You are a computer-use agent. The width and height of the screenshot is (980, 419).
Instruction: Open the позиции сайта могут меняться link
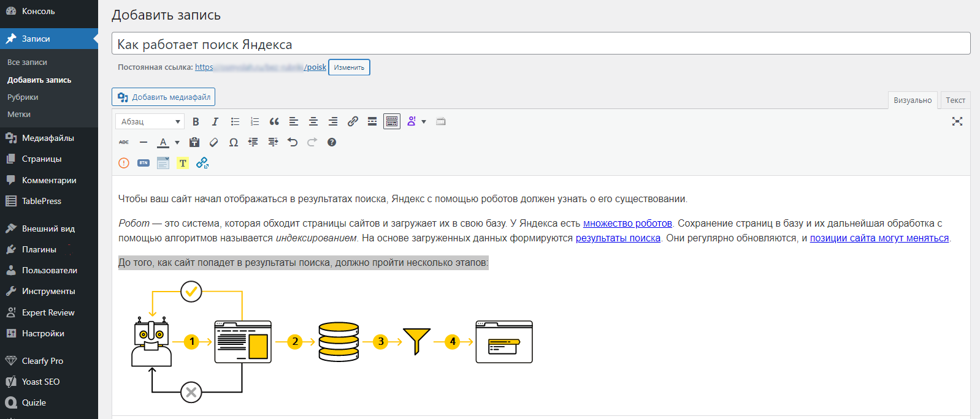(x=879, y=238)
